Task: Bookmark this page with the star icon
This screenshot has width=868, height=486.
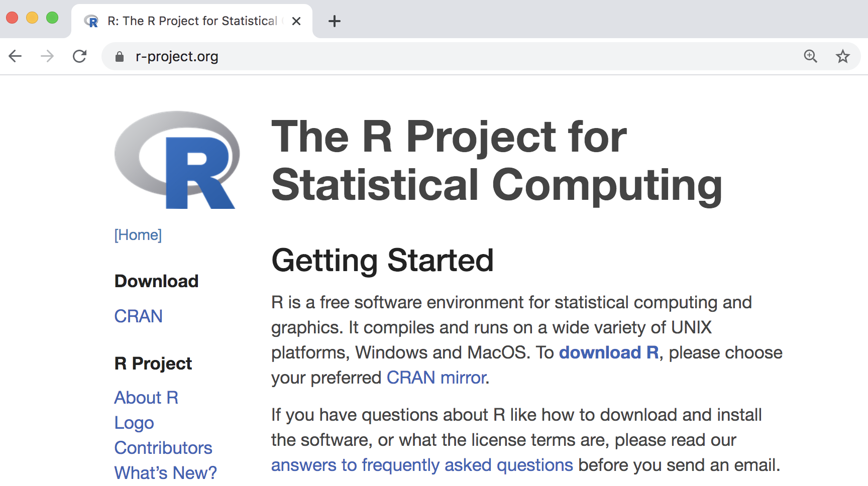Action: (843, 56)
